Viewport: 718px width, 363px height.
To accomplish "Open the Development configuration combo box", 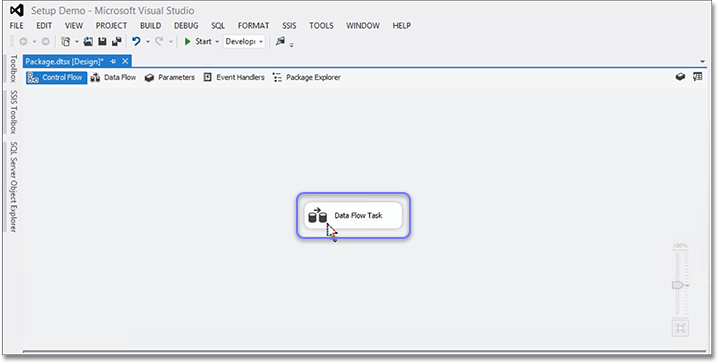I will pyautogui.click(x=244, y=42).
